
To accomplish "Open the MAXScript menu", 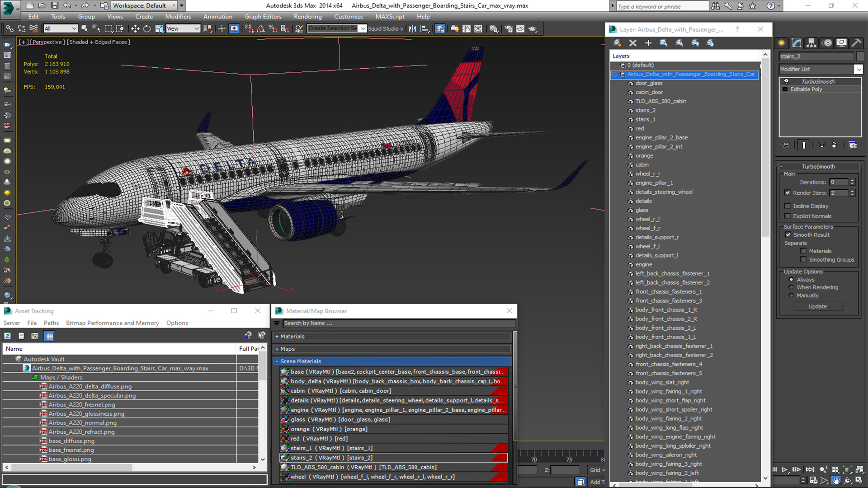I will tap(390, 17).
